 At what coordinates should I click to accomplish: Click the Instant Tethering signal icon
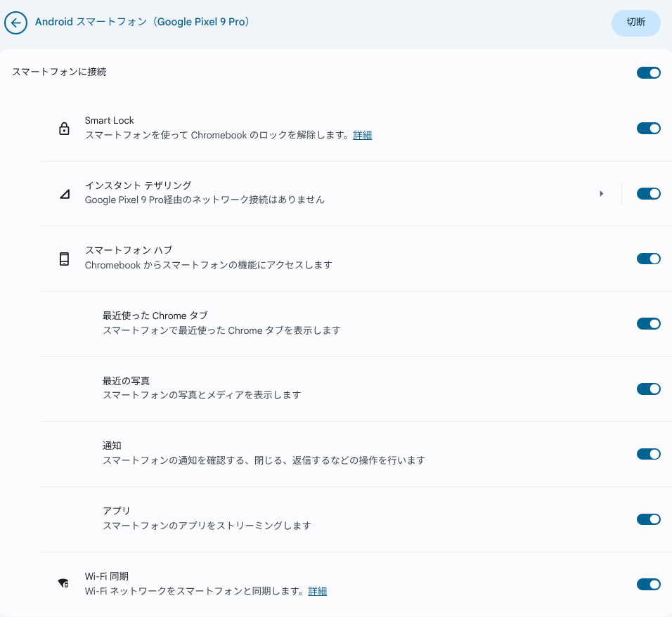(x=65, y=194)
